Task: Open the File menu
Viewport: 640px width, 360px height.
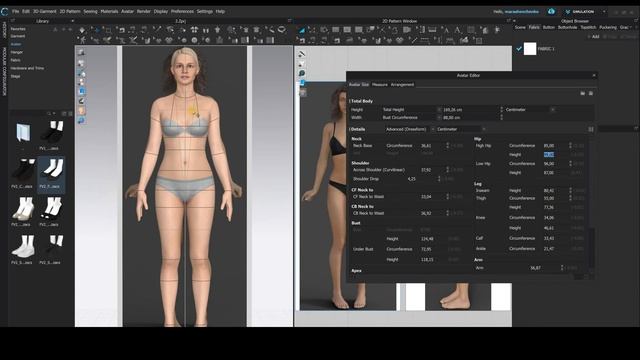Action: point(16,11)
